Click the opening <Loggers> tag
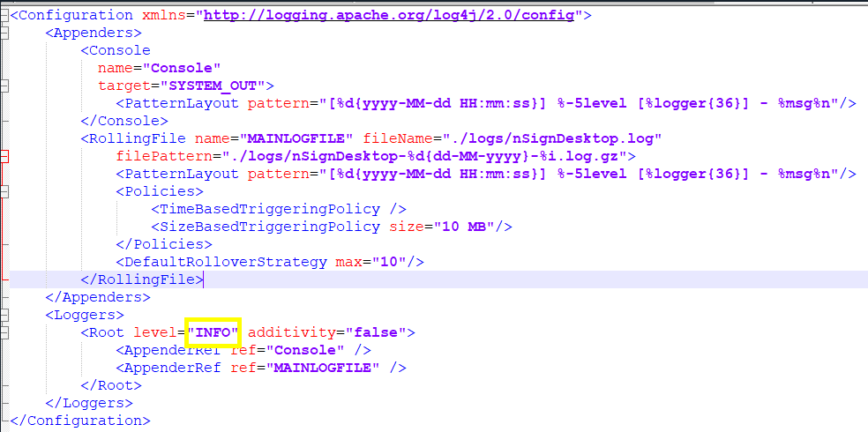 [x=84, y=315]
